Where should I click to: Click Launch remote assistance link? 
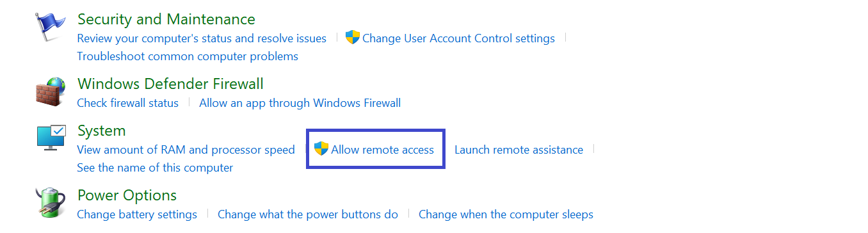pos(518,150)
